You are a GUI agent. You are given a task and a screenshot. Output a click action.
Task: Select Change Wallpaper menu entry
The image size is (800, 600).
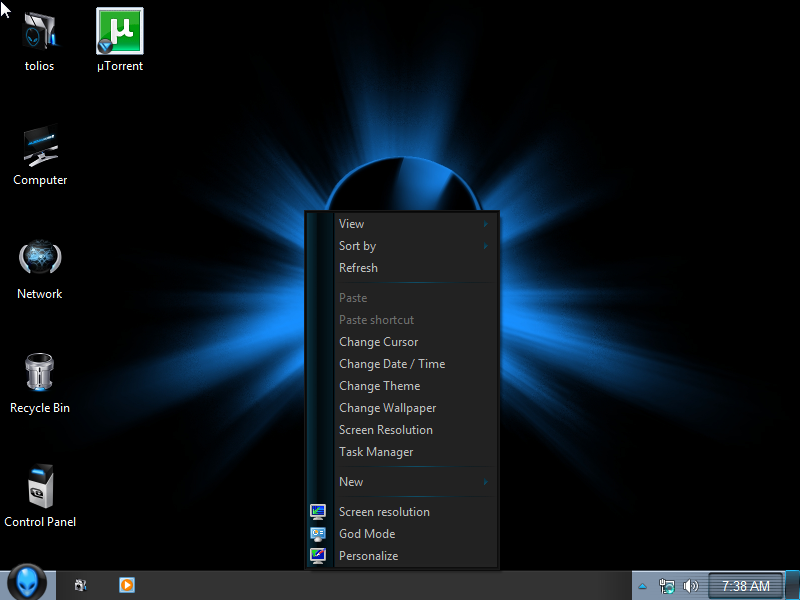tap(387, 408)
